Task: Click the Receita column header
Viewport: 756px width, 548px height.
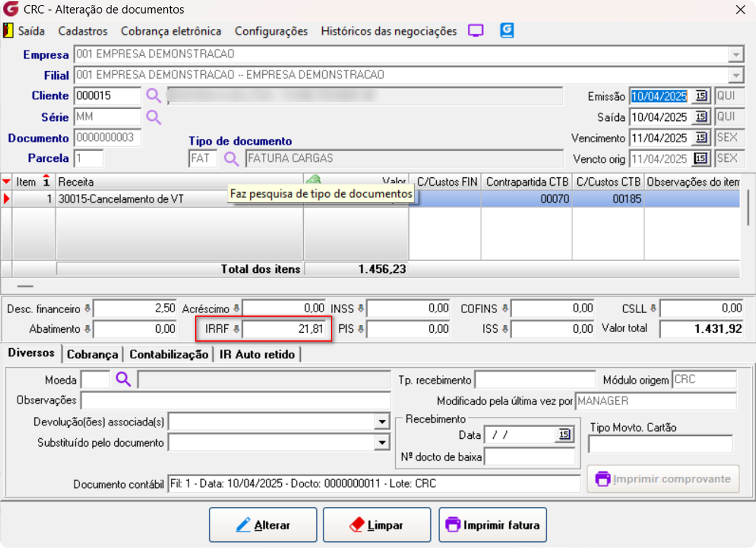Action: coord(180,181)
